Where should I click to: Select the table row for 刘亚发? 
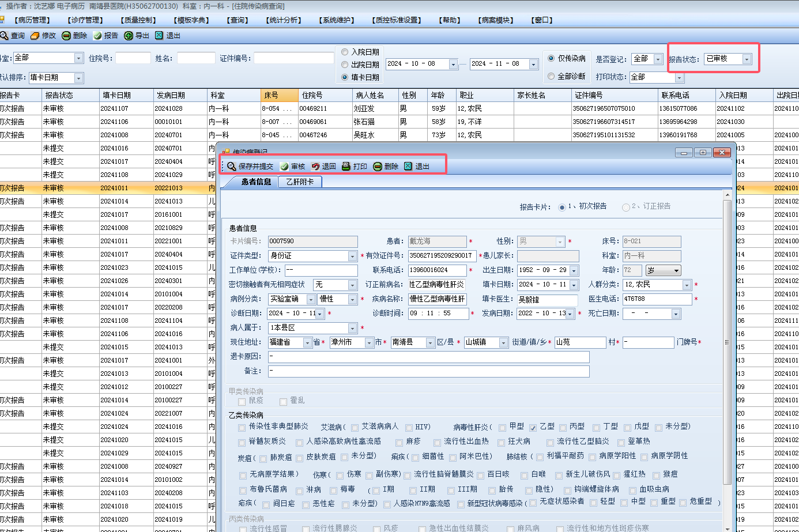pos(399,108)
